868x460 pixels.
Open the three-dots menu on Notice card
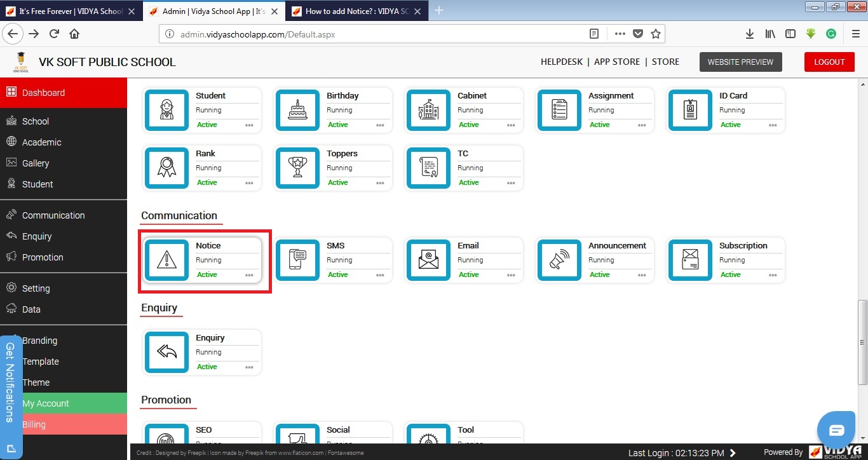click(x=249, y=275)
